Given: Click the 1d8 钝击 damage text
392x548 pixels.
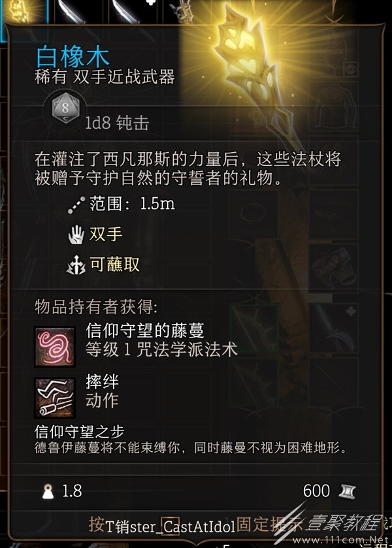Looking at the screenshot, I should [x=117, y=123].
